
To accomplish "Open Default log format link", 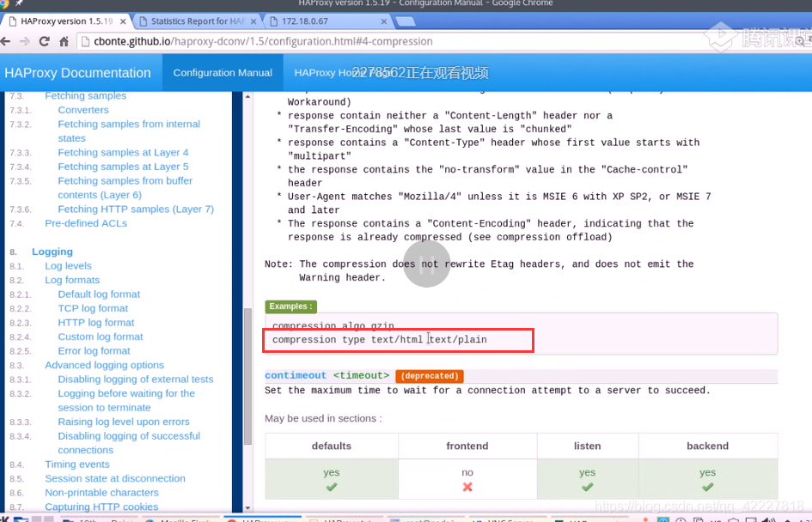I will pyautogui.click(x=99, y=294).
